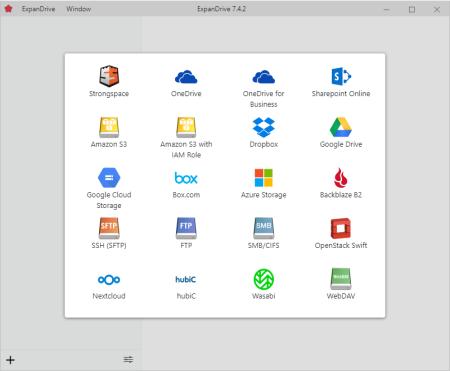Viewport: 450px width, 371px height.
Task: Choose the Amazon S3 drive icon
Action: 109,127
